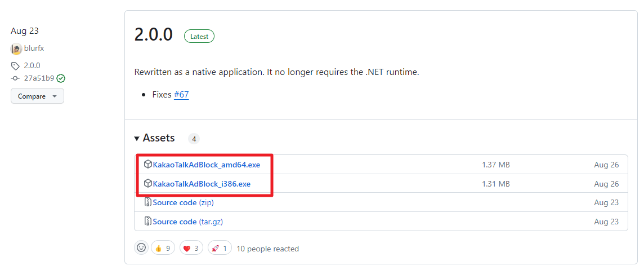Image resolution: width=644 pixels, height=270 pixels.
Task: Click the 2.0.0 release title
Action: [154, 35]
